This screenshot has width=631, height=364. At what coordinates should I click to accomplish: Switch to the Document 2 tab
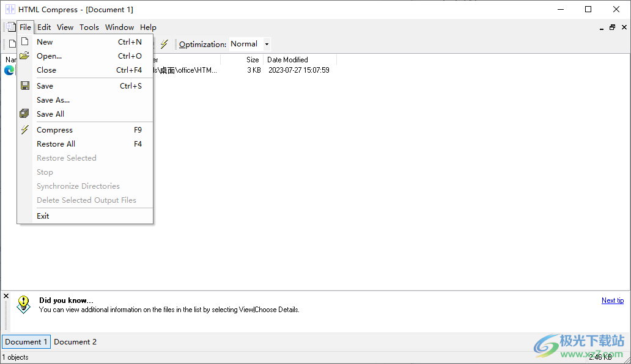(x=75, y=342)
